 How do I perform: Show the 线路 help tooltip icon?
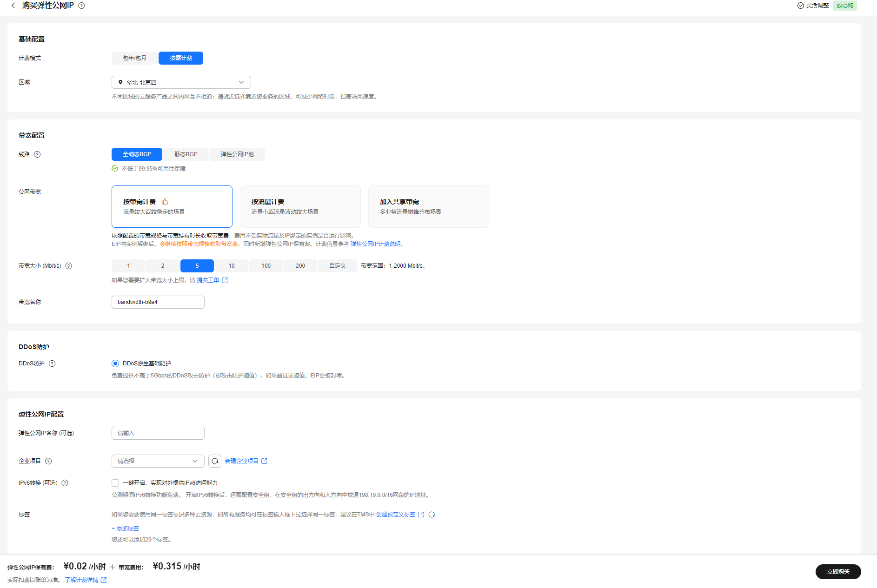coord(37,154)
